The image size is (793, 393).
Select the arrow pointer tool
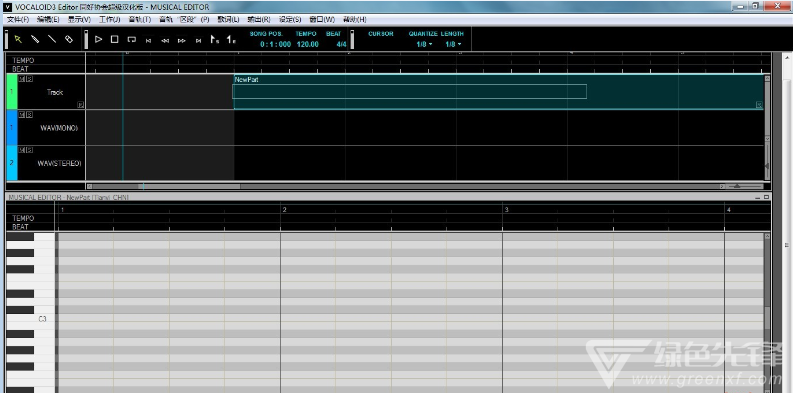pos(18,39)
